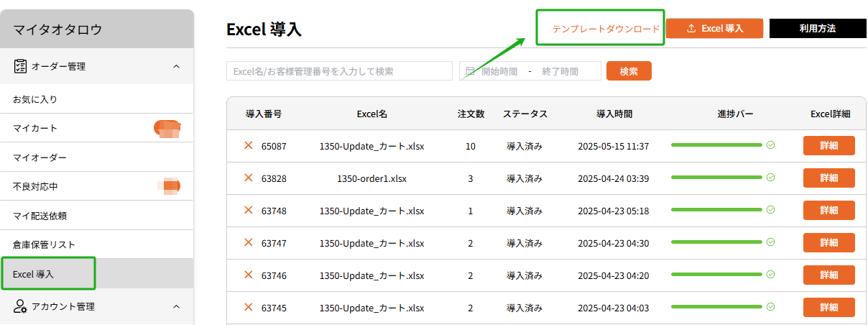Delete import row 65087 with X icon

[249, 145]
